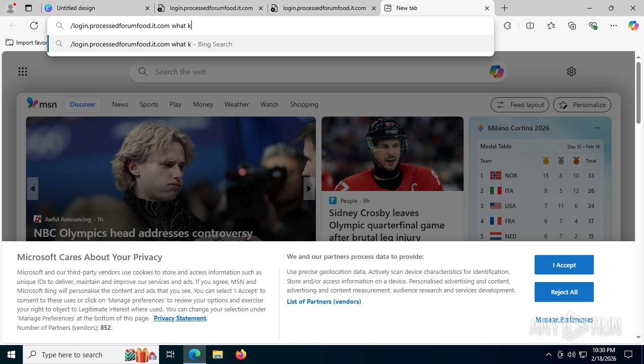Select the Bing Search suggestion row
This screenshot has height=364, width=644.
point(271,44)
